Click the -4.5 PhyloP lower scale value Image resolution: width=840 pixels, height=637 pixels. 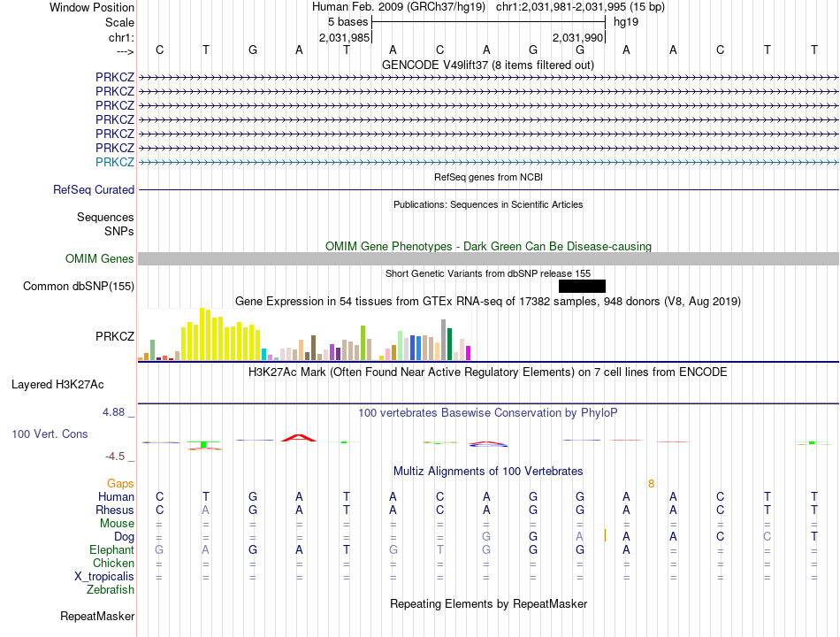[115, 457]
